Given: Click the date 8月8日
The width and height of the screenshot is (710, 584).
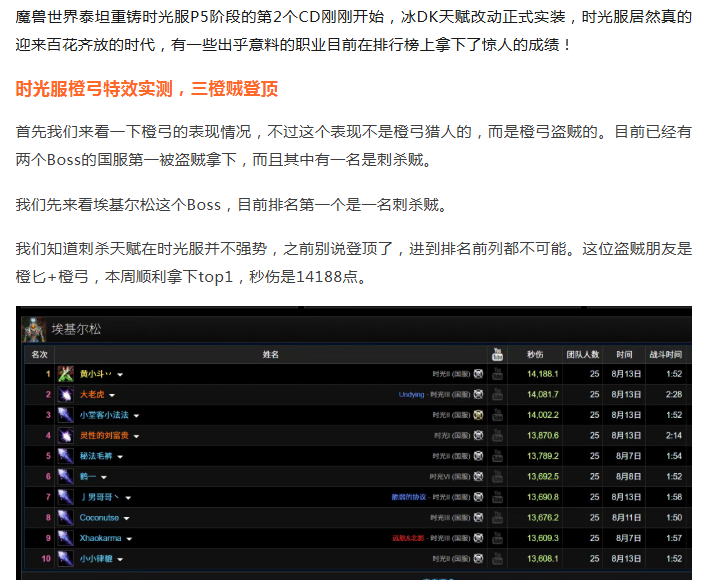Looking at the screenshot, I should 628,476.
